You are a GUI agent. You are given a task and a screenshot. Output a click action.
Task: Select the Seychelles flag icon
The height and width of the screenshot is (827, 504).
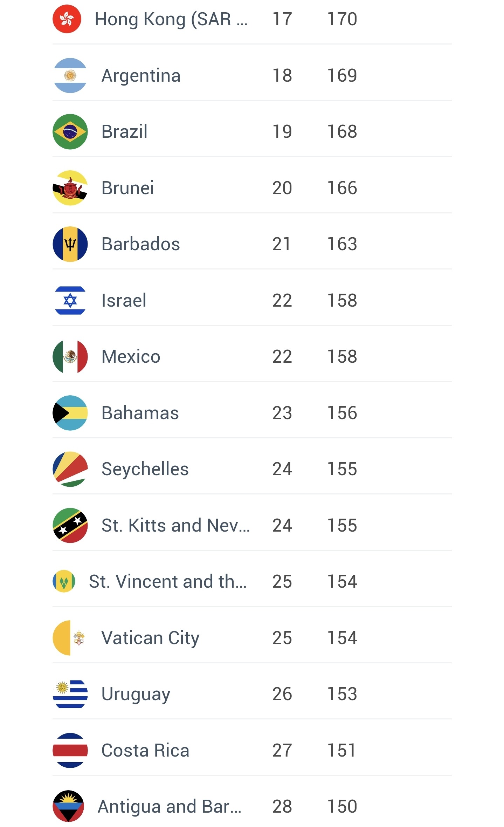tap(70, 469)
